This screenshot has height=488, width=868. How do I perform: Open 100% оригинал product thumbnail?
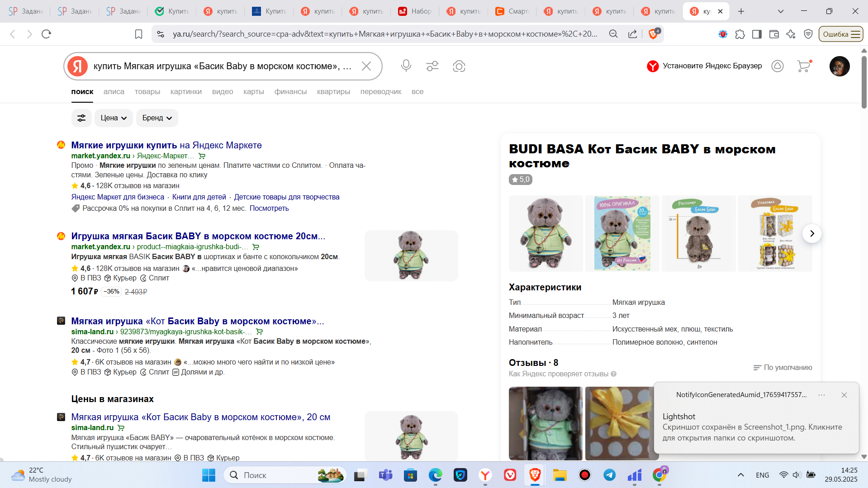tap(622, 233)
